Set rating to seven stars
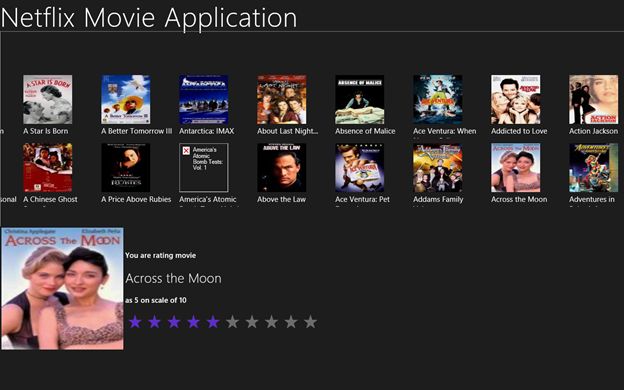The width and height of the screenshot is (624, 390). pyautogui.click(x=252, y=322)
